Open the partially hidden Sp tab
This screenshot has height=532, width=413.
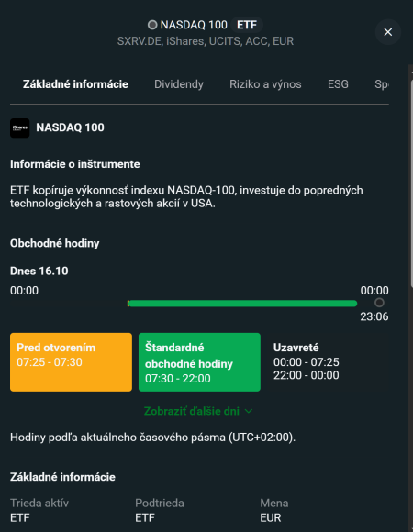pyautogui.click(x=382, y=84)
